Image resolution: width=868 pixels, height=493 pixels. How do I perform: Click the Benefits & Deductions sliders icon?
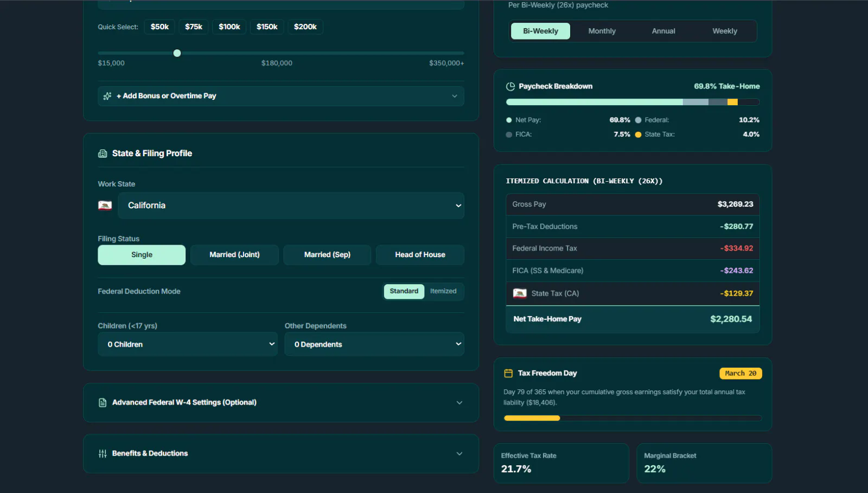click(x=103, y=453)
